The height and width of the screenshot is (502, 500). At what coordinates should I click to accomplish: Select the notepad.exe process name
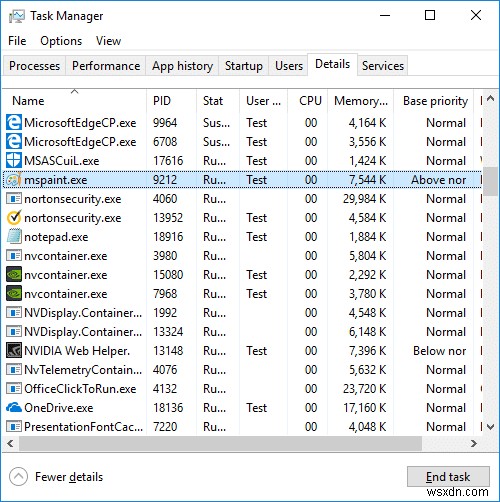56,237
